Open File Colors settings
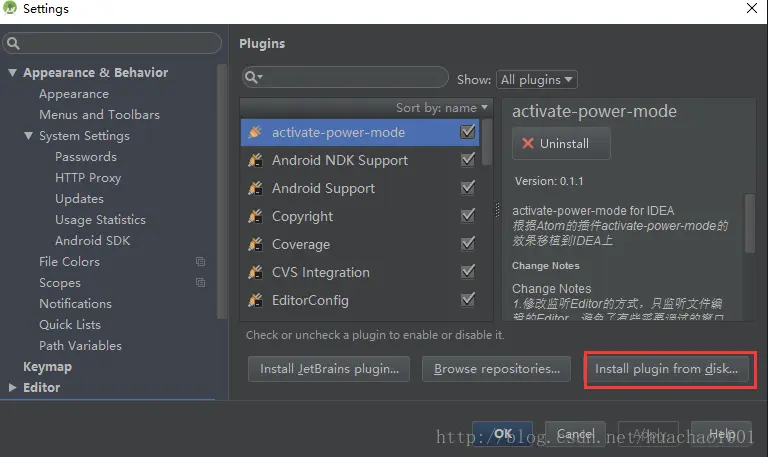Viewport: 768px width, 457px height. pyautogui.click(x=70, y=262)
